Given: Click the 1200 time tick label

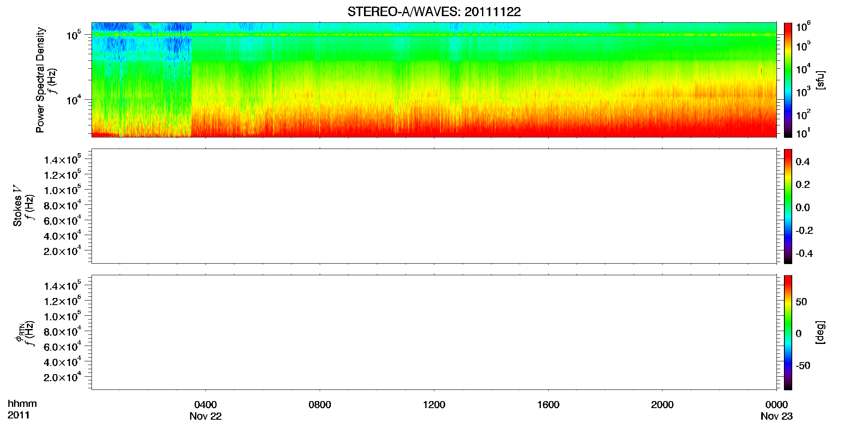Looking at the screenshot, I should 434,404.
